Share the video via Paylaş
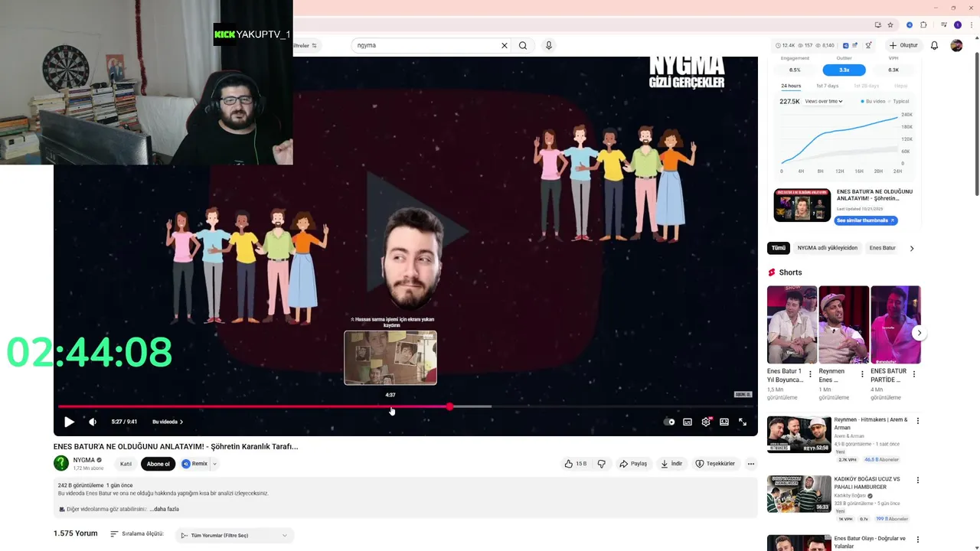The height and width of the screenshot is (551, 980). [633, 464]
